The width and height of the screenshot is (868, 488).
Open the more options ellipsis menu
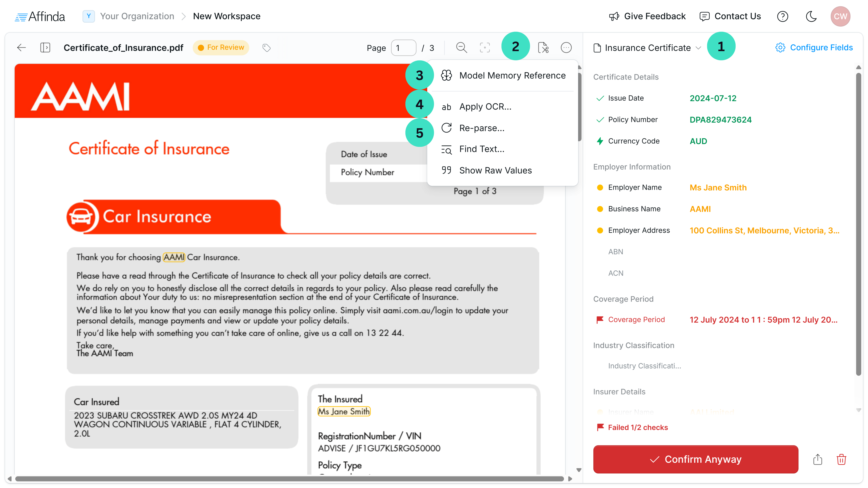click(x=566, y=48)
